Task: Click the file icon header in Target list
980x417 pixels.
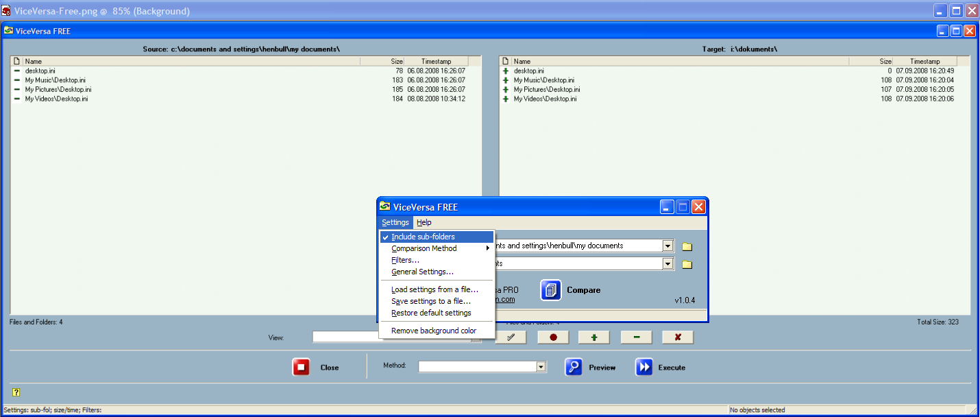Action: point(506,61)
